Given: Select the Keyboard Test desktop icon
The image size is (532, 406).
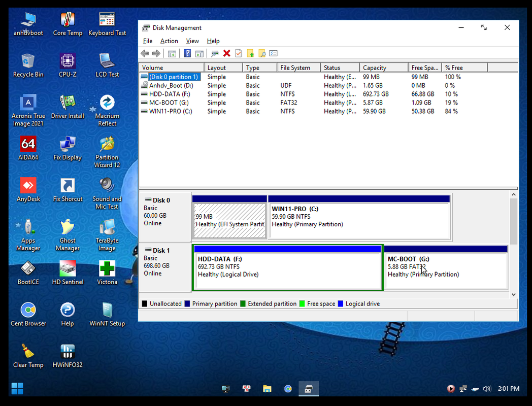Looking at the screenshot, I should [107, 24].
